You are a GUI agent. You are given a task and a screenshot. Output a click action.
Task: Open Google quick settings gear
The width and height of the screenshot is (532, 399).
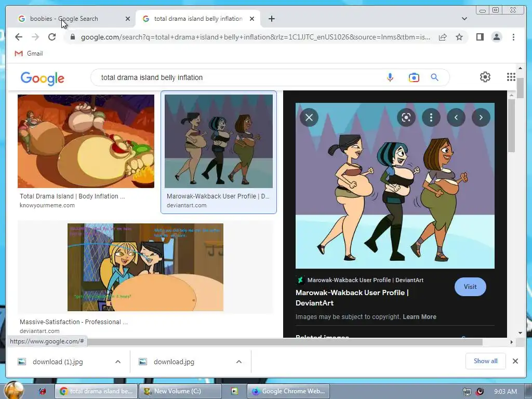485,77
